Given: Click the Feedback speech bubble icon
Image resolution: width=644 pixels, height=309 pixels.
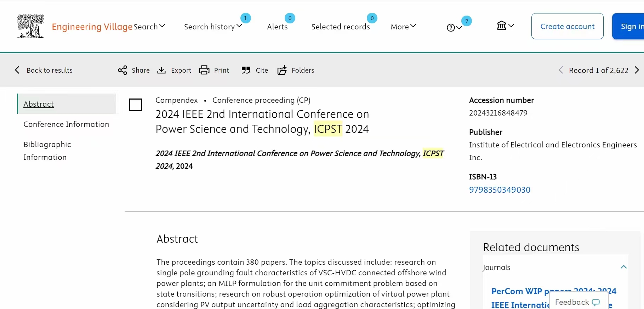Looking at the screenshot, I should click(596, 302).
